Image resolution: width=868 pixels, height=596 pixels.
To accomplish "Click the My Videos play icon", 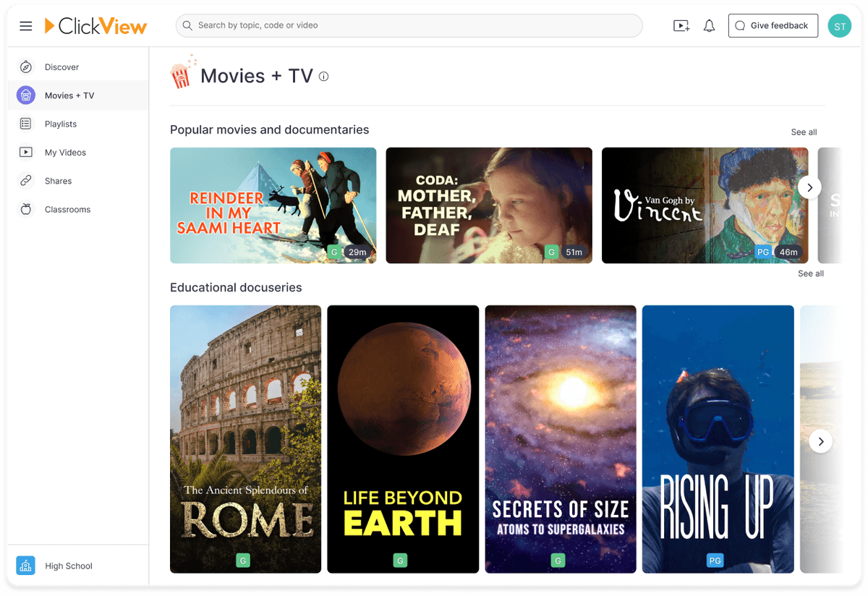I will pos(26,153).
